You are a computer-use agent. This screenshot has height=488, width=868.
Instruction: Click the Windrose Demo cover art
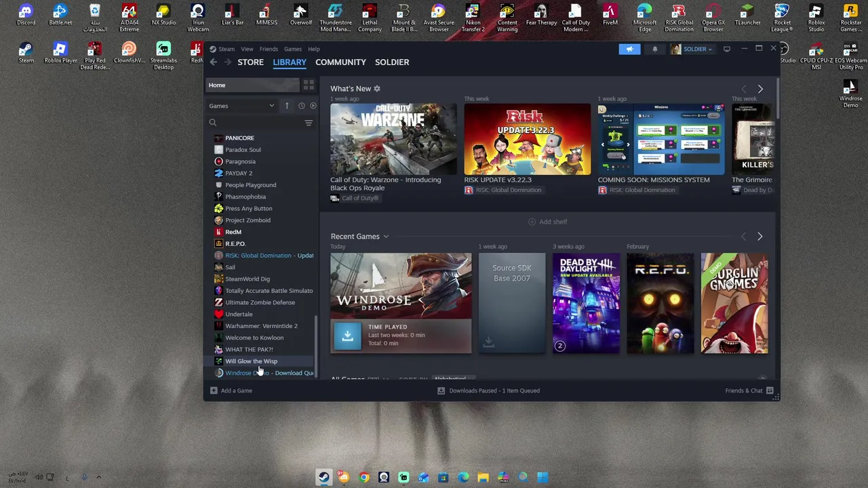(x=401, y=286)
